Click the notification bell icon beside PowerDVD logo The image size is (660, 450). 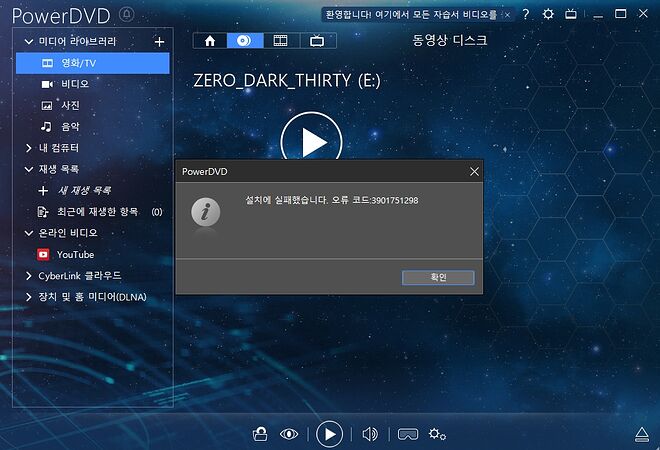(x=127, y=15)
